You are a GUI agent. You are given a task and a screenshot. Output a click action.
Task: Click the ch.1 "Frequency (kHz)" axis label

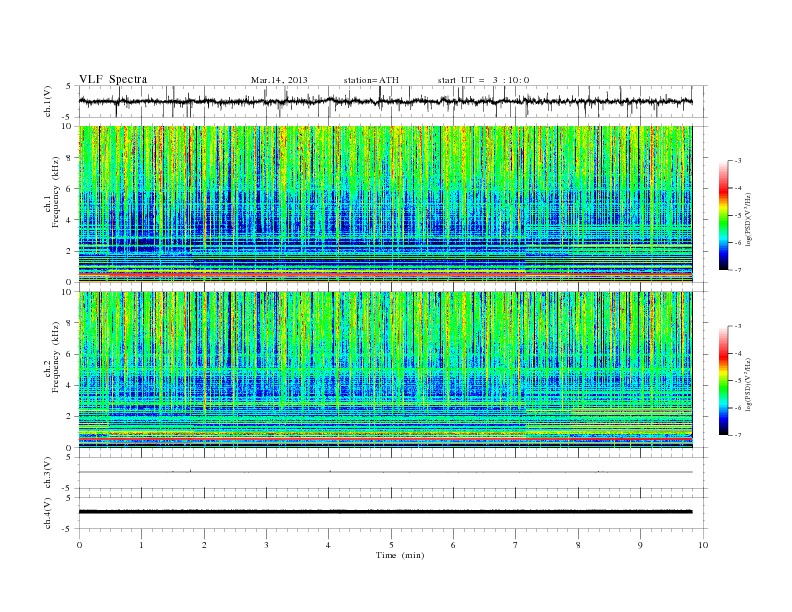[x=56, y=192]
